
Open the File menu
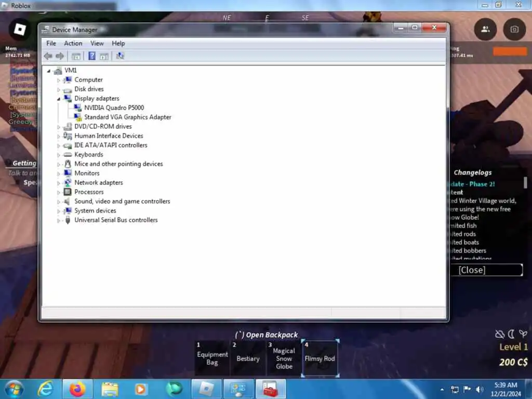tap(51, 44)
